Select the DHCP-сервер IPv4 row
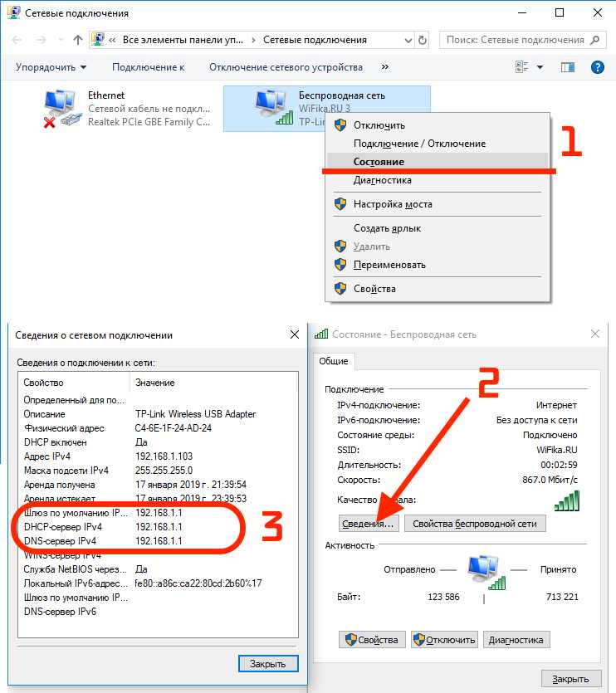This screenshot has width=616, height=693. [x=158, y=527]
